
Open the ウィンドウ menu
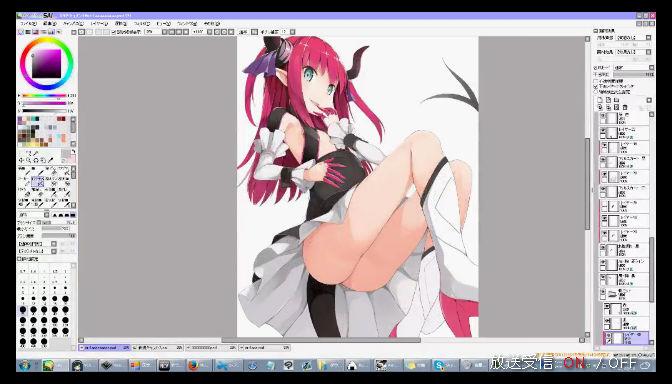[187, 24]
